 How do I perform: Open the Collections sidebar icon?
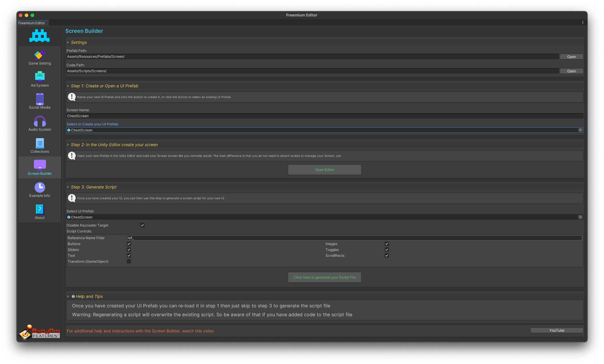[x=40, y=143]
